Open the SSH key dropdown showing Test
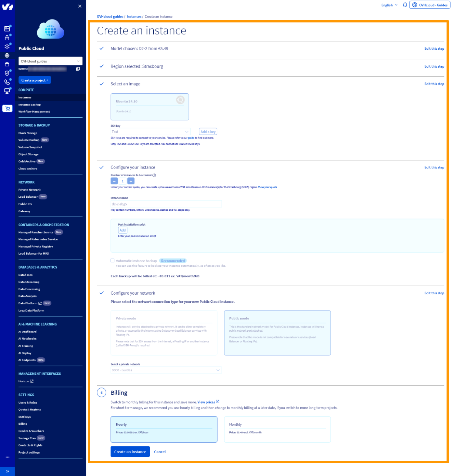This screenshot has width=455, height=476. click(x=150, y=131)
